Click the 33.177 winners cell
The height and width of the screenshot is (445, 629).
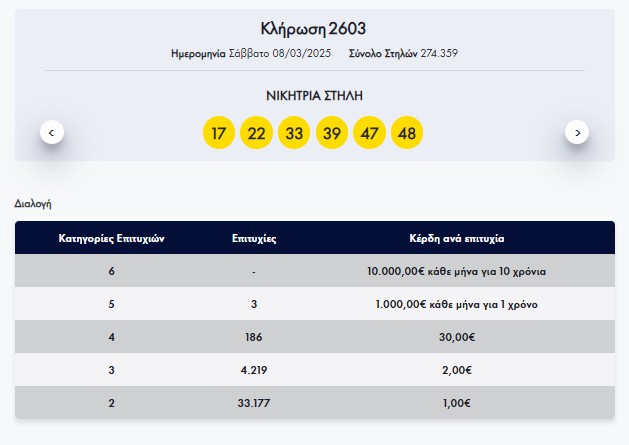tap(254, 403)
